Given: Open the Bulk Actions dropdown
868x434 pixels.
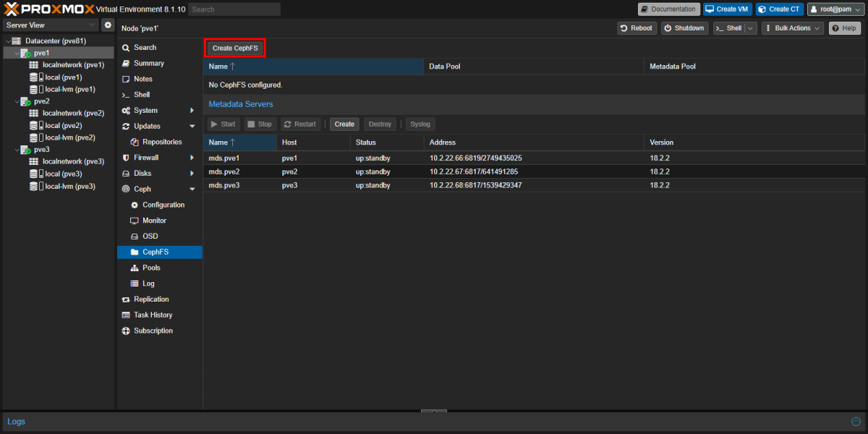Looking at the screenshot, I should click(793, 28).
